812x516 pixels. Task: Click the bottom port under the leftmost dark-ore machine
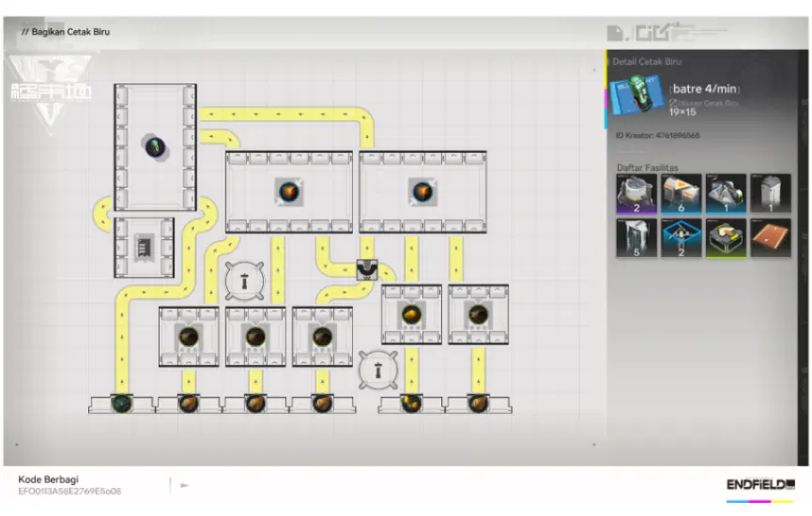pyautogui.click(x=189, y=403)
